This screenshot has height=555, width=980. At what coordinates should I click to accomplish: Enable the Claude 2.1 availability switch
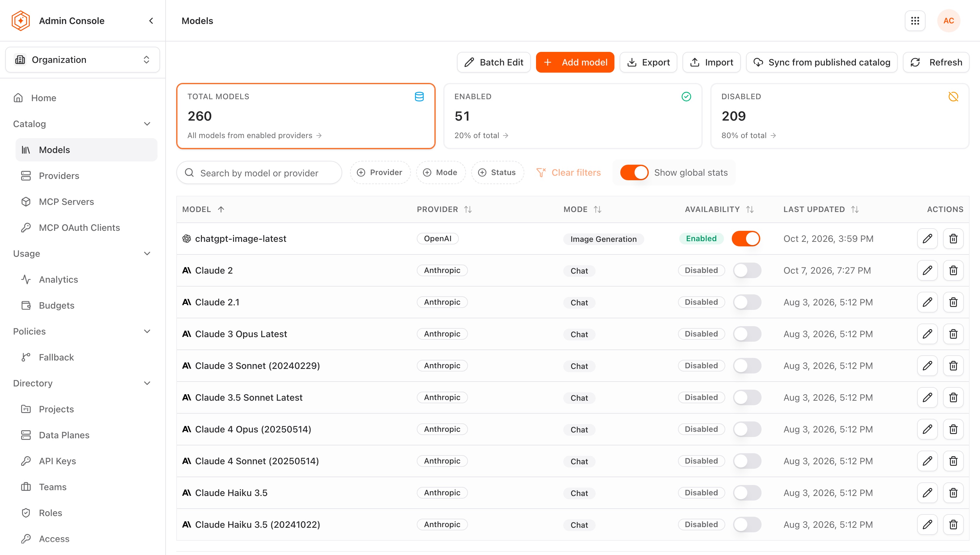tap(747, 302)
